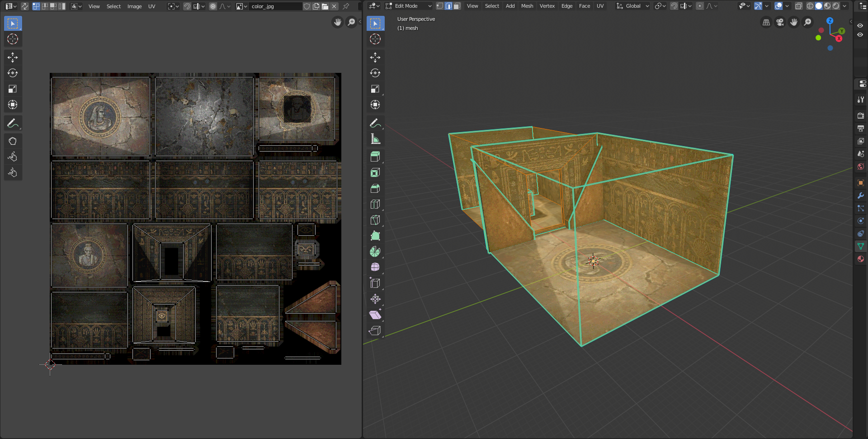Select the Knife tool in 3D viewport toolbar

coord(375,220)
